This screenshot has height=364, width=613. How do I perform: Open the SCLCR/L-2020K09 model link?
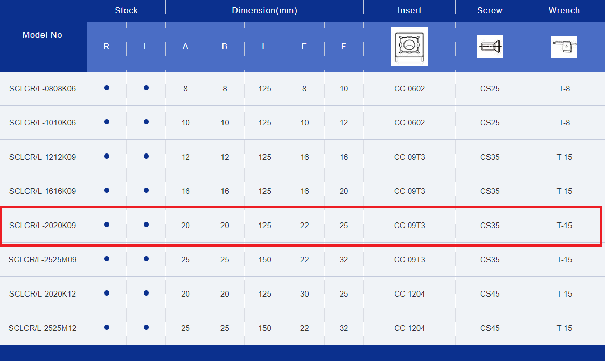click(x=41, y=226)
